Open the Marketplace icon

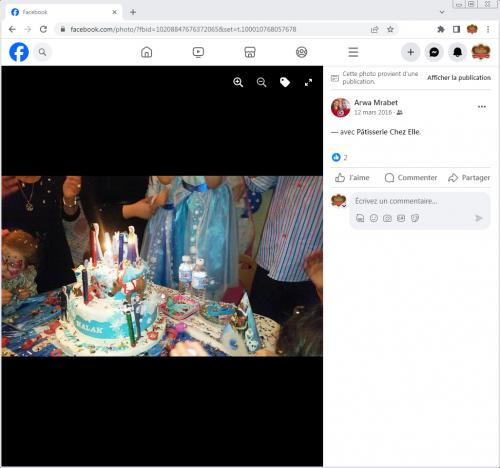pyautogui.click(x=250, y=52)
